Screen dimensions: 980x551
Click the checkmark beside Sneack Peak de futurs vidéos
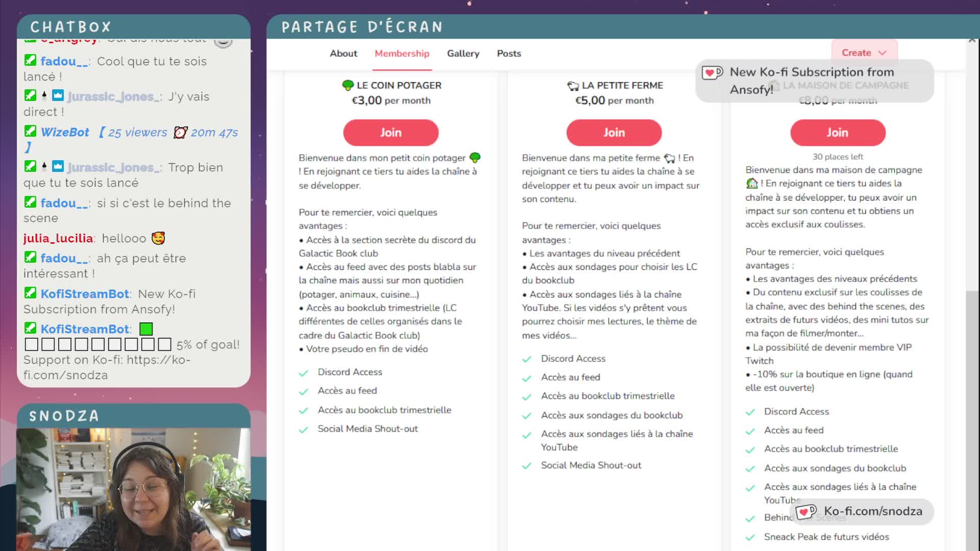tap(750, 537)
